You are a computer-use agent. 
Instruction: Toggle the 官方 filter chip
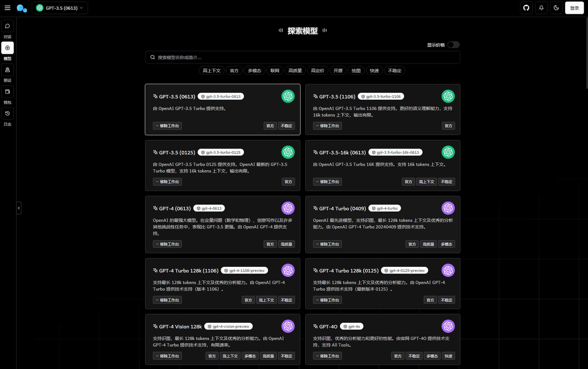click(234, 70)
